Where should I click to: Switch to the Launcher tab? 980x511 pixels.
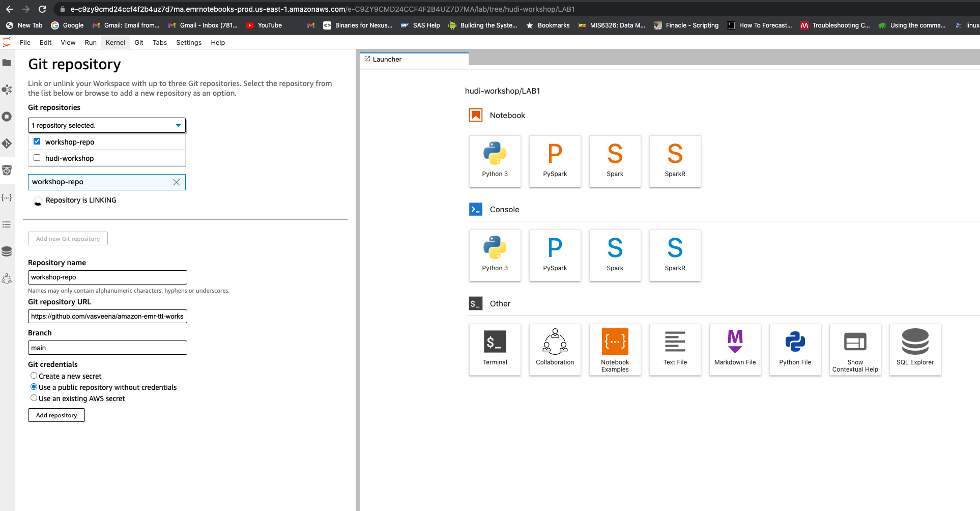click(414, 59)
